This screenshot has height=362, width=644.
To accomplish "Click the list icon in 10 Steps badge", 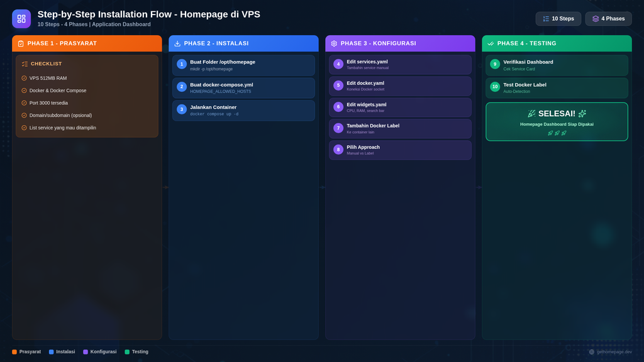I will coord(546,19).
